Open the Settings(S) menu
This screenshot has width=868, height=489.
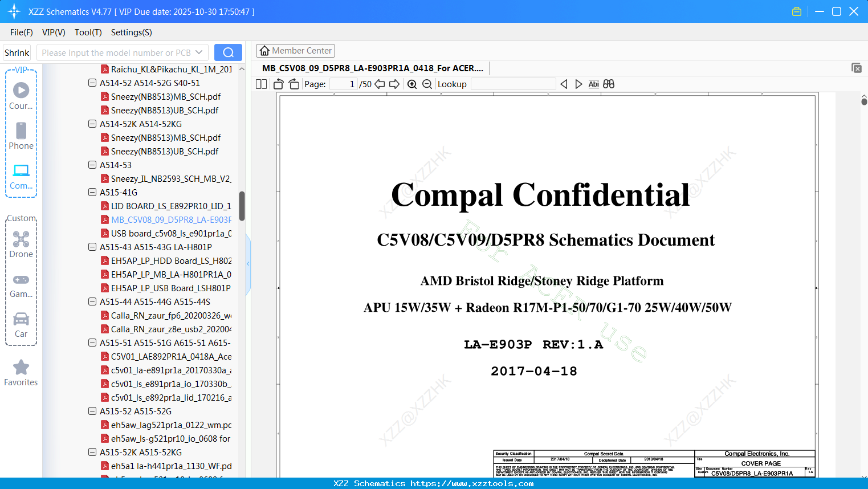(132, 32)
